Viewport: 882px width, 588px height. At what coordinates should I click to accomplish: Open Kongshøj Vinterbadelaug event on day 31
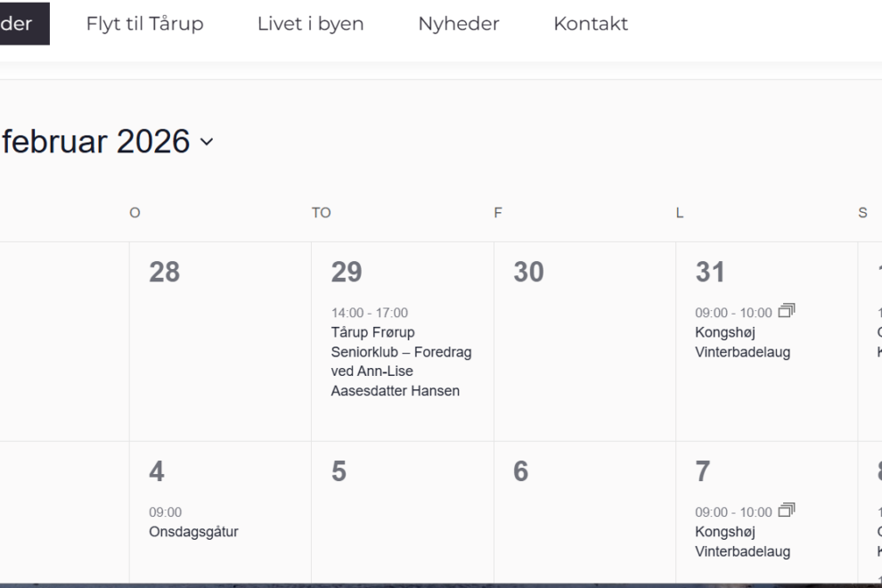(742, 342)
